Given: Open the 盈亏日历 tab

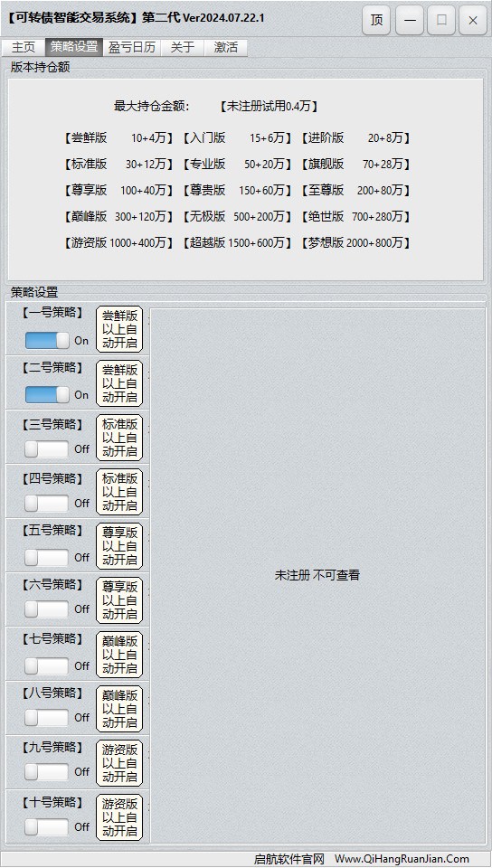Looking at the screenshot, I should click(132, 48).
